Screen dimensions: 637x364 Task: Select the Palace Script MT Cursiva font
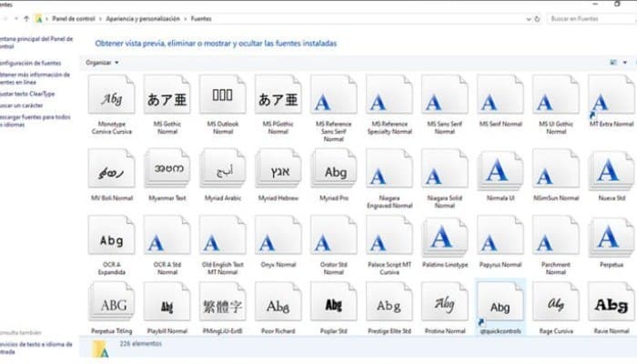click(389, 236)
